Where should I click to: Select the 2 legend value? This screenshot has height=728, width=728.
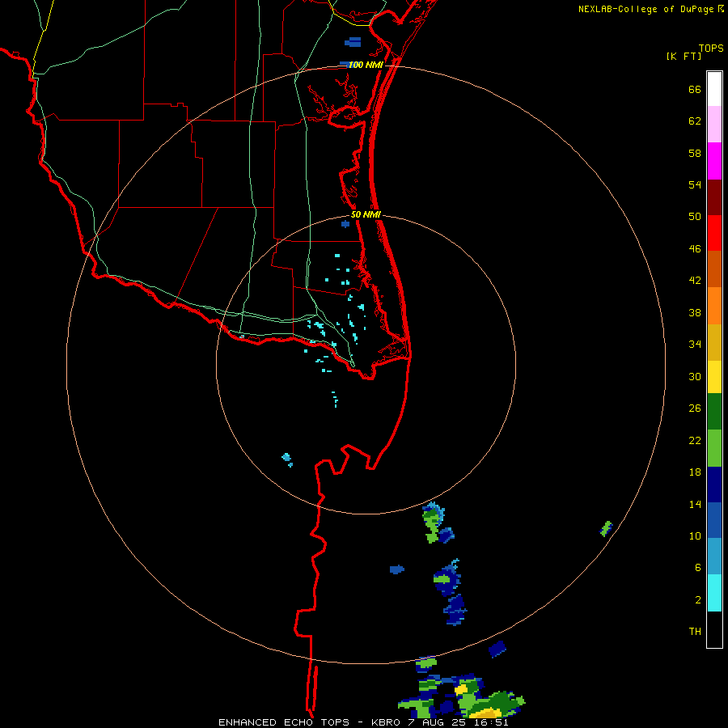pyautogui.click(x=697, y=600)
